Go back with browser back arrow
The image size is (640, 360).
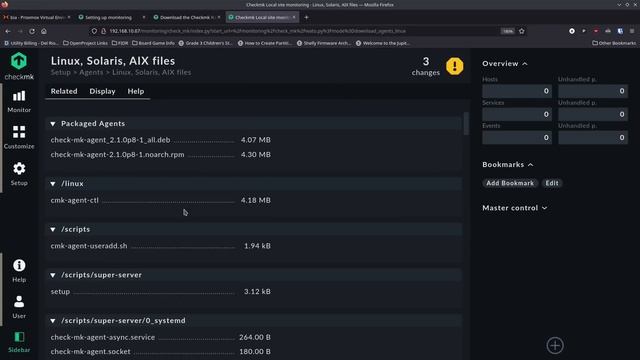click(x=8, y=31)
